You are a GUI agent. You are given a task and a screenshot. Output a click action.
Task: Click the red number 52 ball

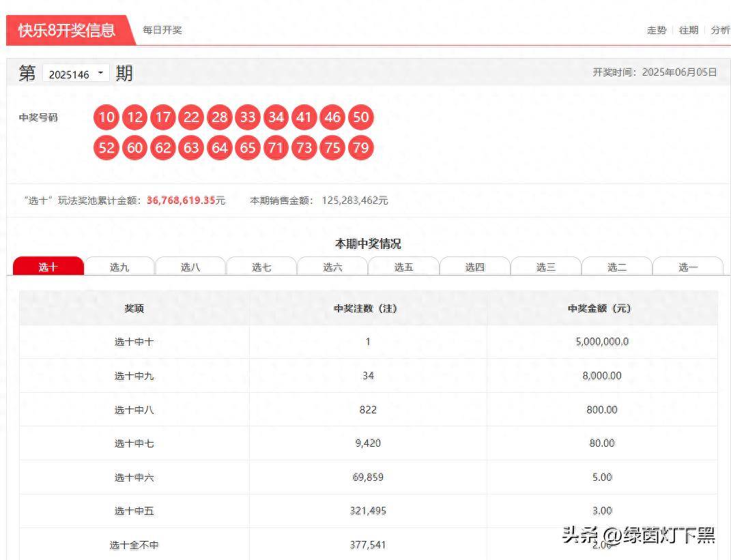tap(106, 148)
